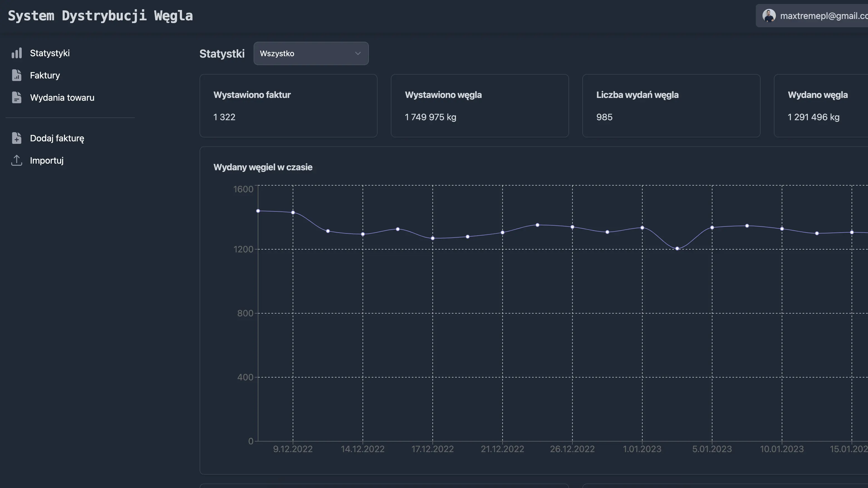The image size is (868, 488).
Task: Click the 9.12.2022 axis label
Action: tap(293, 449)
